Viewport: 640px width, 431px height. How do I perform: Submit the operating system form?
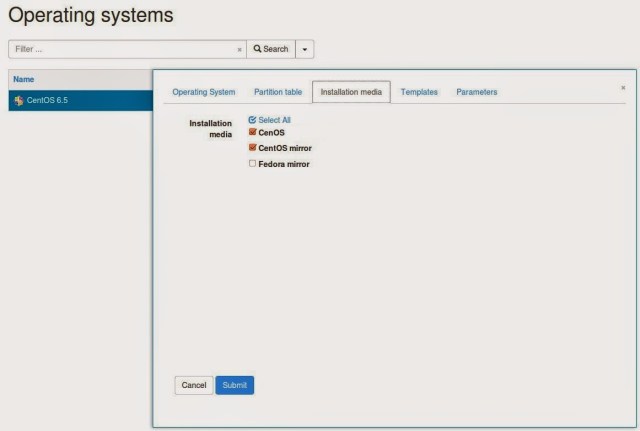235,385
